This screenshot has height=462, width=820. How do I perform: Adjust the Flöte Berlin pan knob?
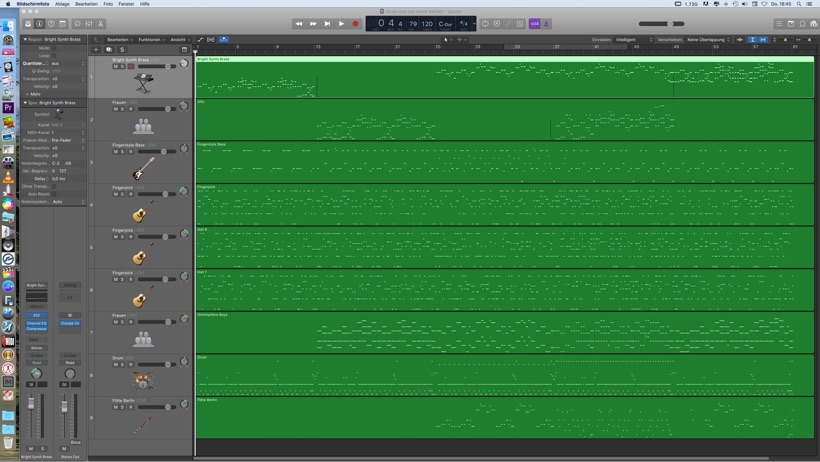point(184,404)
